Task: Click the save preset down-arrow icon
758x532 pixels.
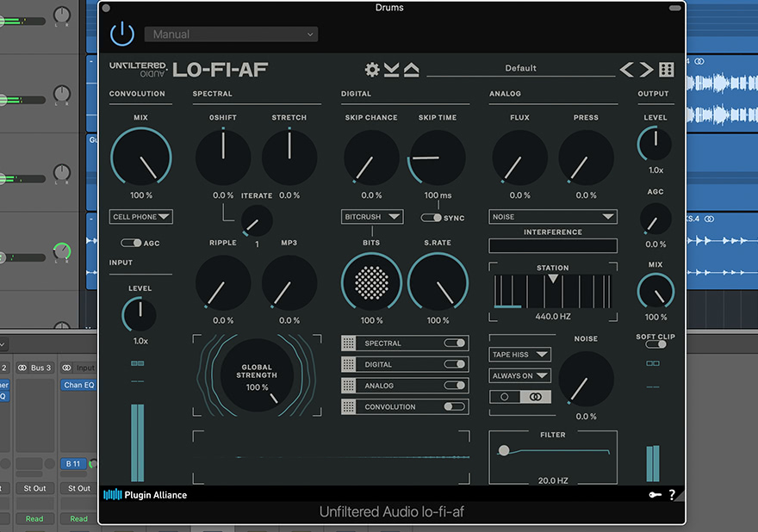Action: [x=392, y=70]
